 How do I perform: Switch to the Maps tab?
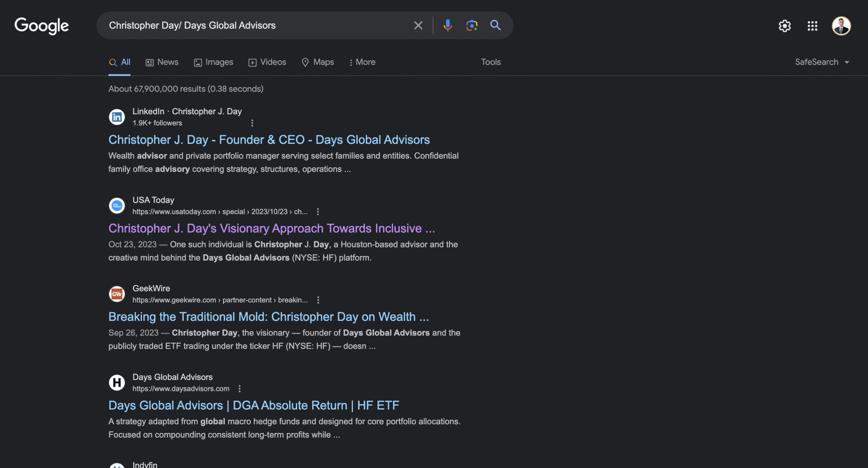(x=318, y=62)
